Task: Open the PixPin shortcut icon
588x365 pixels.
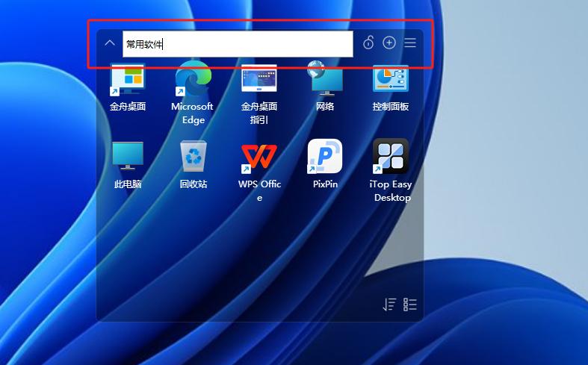Action: click(x=324, y=157)
